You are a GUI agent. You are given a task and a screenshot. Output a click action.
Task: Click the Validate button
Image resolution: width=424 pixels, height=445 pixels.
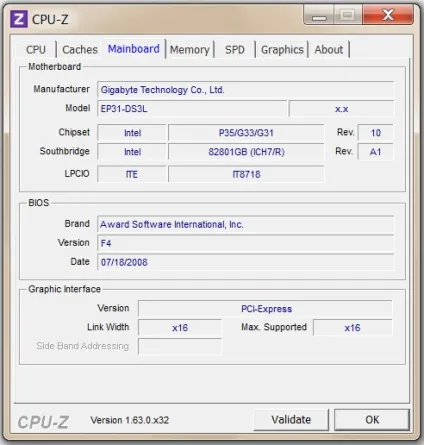tap(291, 420)
